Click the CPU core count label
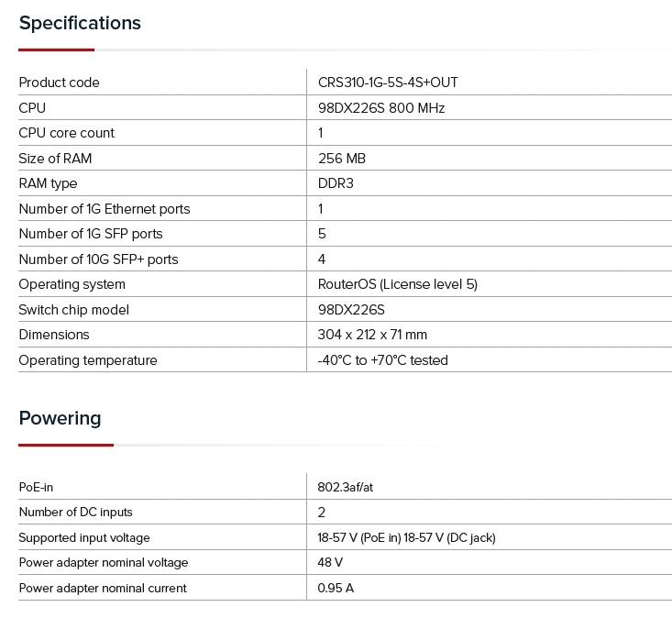The width and height of the screenshot is (672, 618). click(67, 133)
